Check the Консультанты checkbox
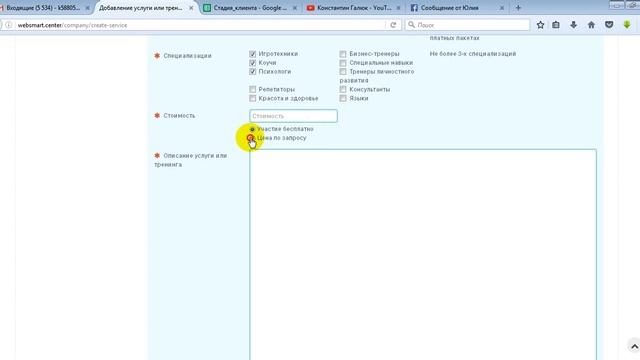Screen dimensions: 640x360 click(343, 89)
